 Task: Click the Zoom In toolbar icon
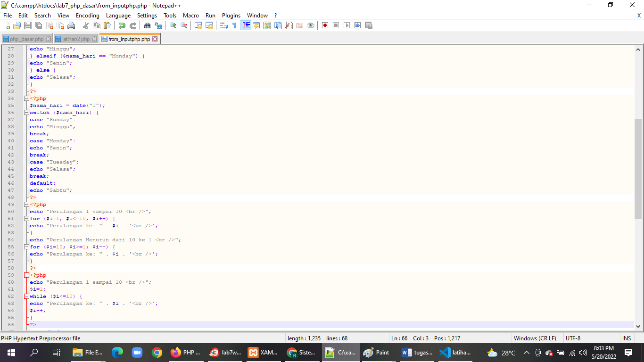(x=171, y=25)
